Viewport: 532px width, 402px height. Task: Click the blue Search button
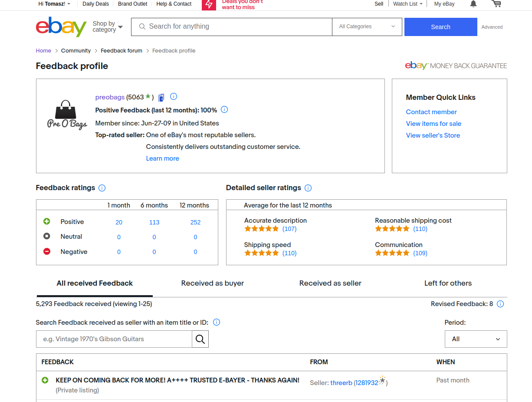(x=441, y=27)
